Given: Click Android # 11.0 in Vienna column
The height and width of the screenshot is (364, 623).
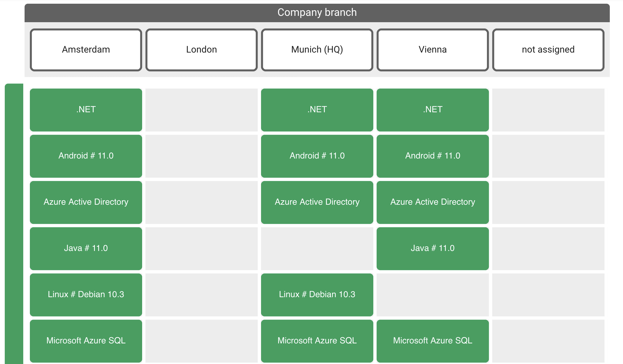Looking at the screenshot, I should click(x=433, y=156).
